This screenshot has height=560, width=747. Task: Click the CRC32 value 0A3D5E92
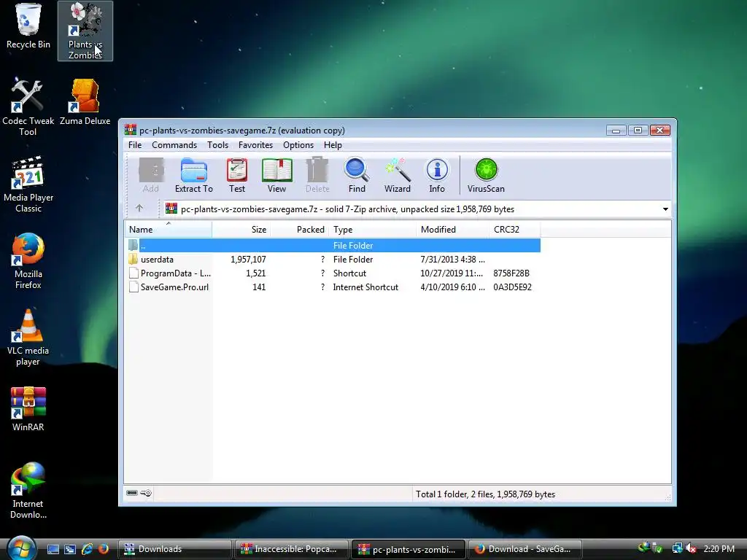512,287
